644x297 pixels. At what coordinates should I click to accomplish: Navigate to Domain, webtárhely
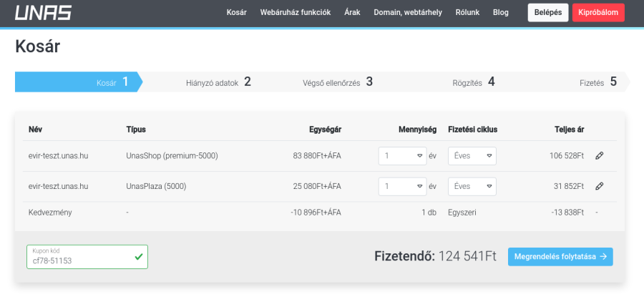point(408,13)
